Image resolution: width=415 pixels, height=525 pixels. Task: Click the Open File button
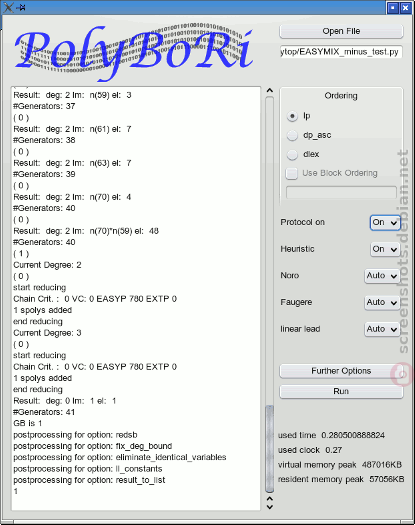[341, 31]
